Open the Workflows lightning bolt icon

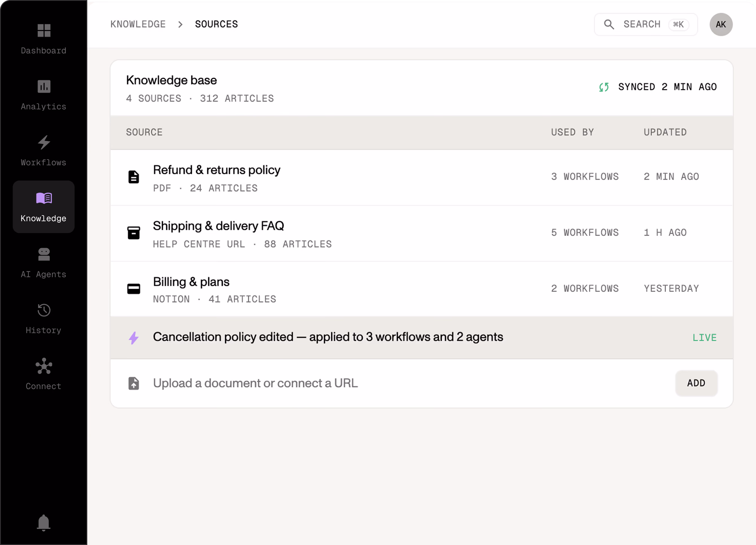pyautogui.click(x=44, y=142)
